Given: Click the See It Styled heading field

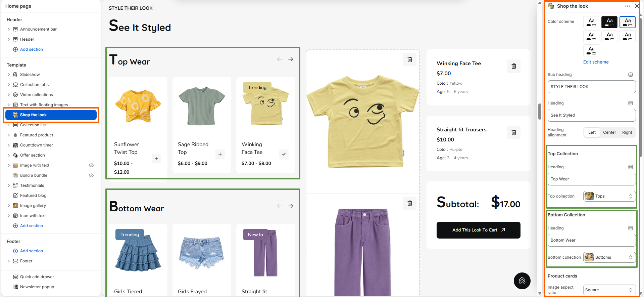Looking at the screenshot, I should click(592, 115).
